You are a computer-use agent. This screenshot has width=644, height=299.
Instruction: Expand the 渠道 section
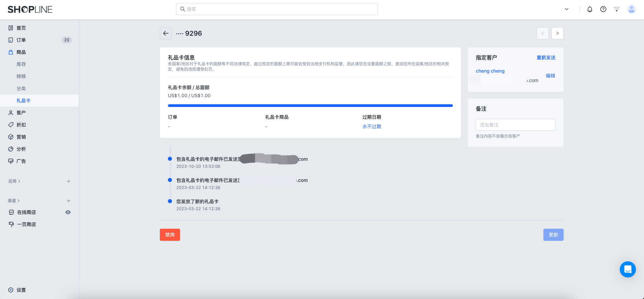click(x=14, y=201)
